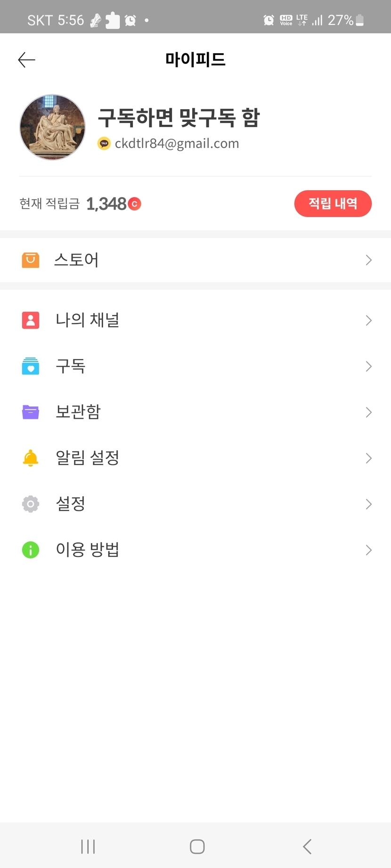391x868 pixels.
Task: Expand the 스토어 row chevron
Action: pos(368,260)
